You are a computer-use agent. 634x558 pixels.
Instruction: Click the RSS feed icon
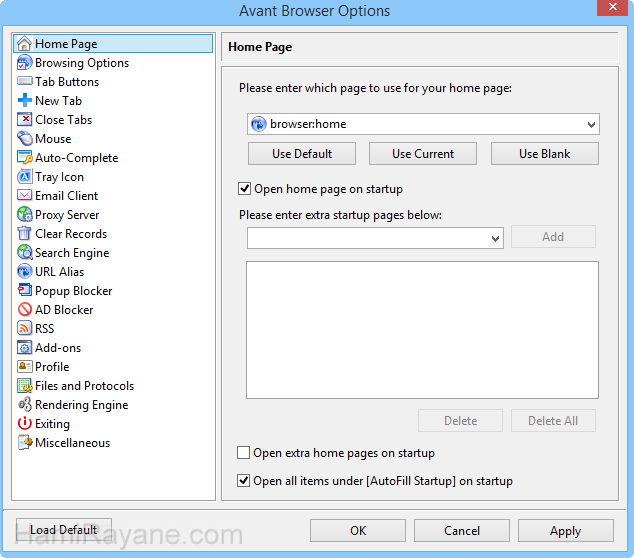tap(25, 329)
